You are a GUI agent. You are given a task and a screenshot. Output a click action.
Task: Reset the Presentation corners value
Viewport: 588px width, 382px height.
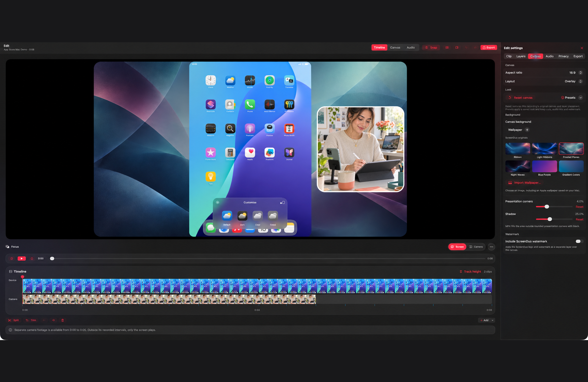(579, 207)
